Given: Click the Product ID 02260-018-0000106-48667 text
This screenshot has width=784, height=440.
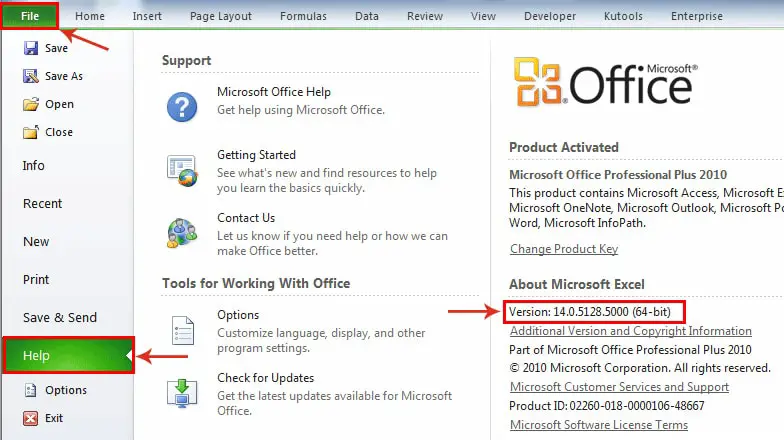Looking at the screenshot, I should click(x=606, y=406).
